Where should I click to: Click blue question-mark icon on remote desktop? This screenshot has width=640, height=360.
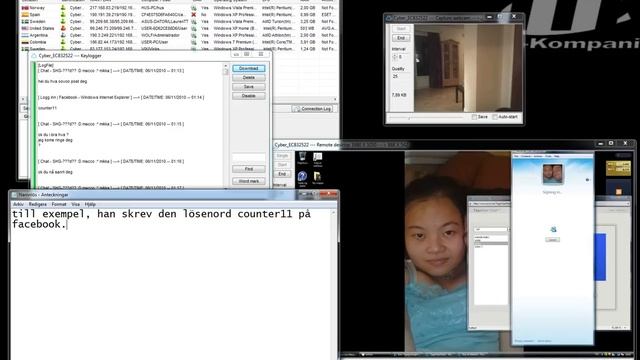pos(302,176)
